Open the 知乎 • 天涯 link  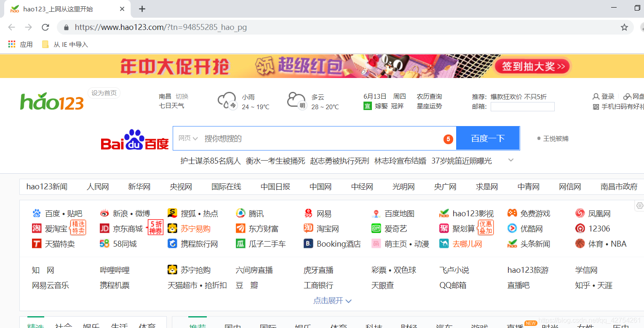(x=594, y=285)
